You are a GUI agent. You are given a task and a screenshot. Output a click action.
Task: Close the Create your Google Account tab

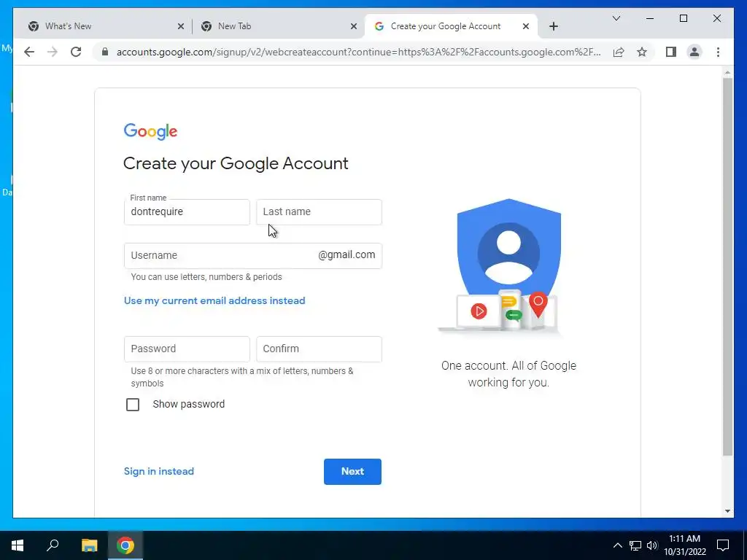tap(525, 26)
